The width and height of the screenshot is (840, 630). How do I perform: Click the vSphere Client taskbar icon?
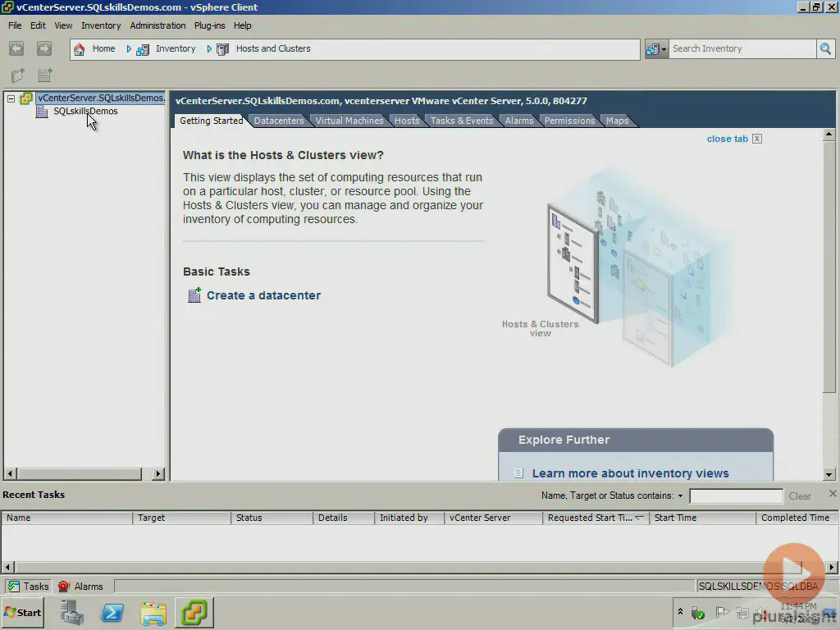pos(194,612)
